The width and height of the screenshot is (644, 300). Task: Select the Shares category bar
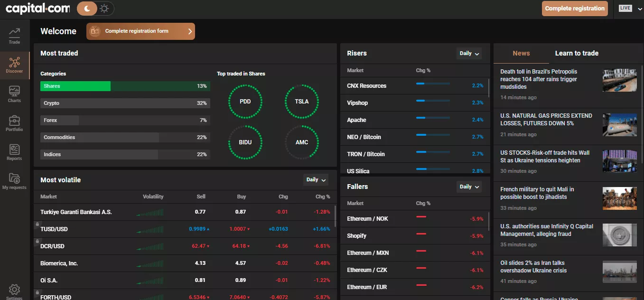click(x=125, y=86)
